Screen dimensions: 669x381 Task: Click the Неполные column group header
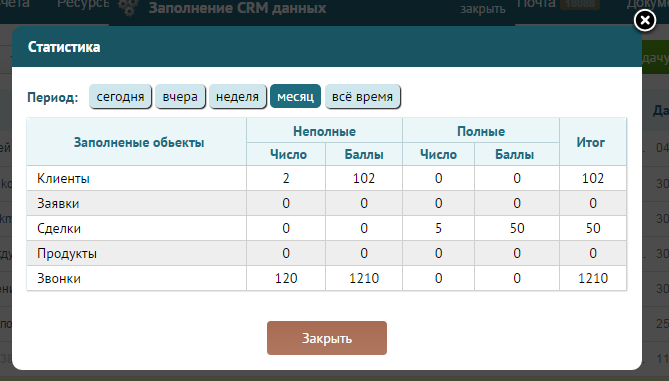click(324, 131)
